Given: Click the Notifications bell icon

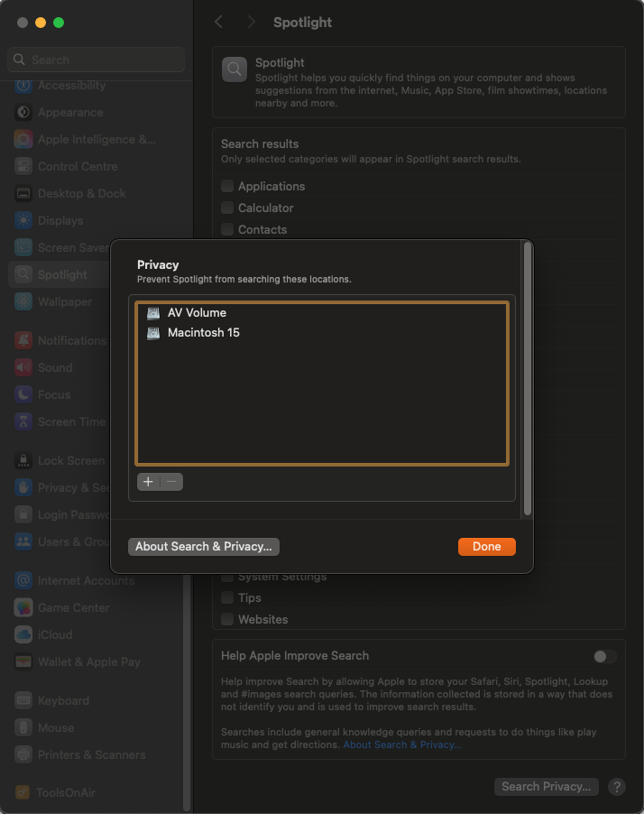Looking at the screenshot, I should (23, 340).
